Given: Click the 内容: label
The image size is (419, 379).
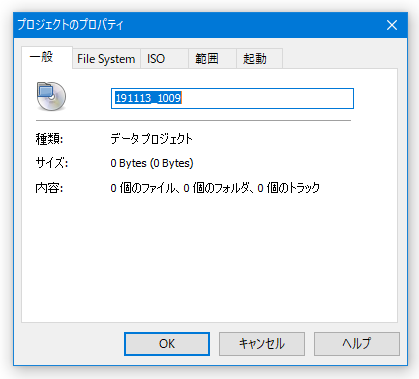Looking at the screenshot, I should click(49, 188).
